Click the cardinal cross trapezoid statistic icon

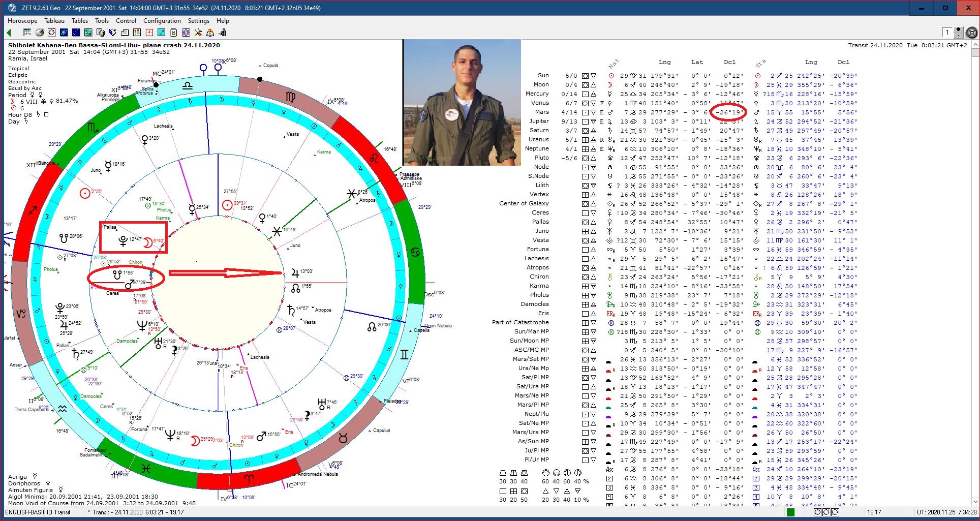click(502, 473)
